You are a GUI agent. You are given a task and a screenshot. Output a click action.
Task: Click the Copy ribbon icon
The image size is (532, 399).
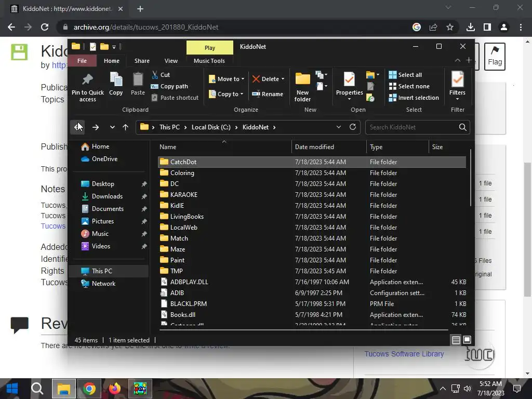pyautogui.click(x=116, y=80)
